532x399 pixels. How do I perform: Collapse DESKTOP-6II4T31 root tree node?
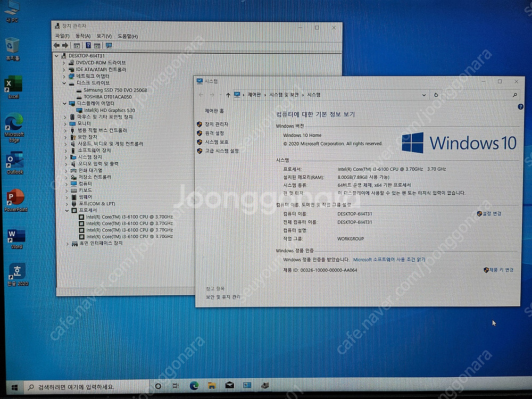click(57, 56)
